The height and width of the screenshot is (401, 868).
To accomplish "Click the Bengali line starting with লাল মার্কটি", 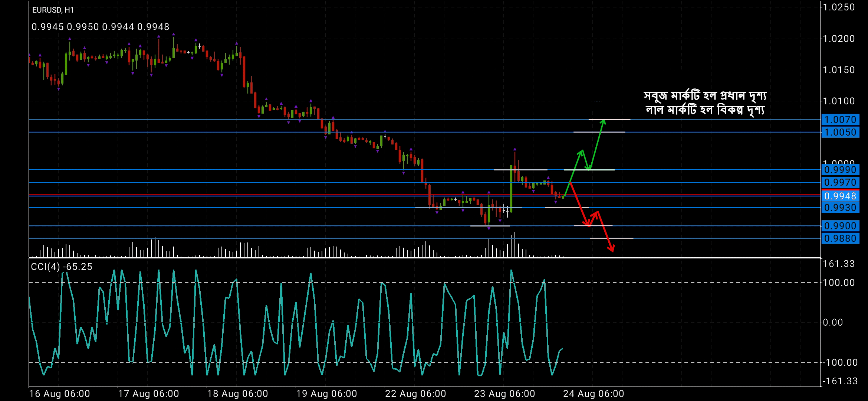I will 705,110.
